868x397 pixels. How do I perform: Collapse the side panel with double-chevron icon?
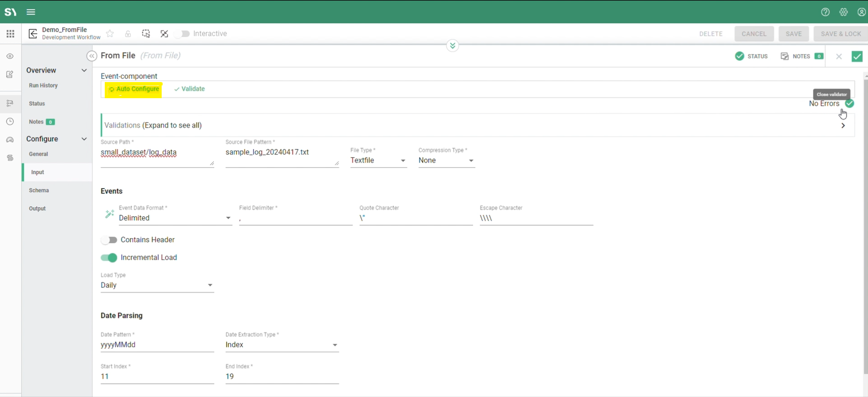tap(92, 56)
